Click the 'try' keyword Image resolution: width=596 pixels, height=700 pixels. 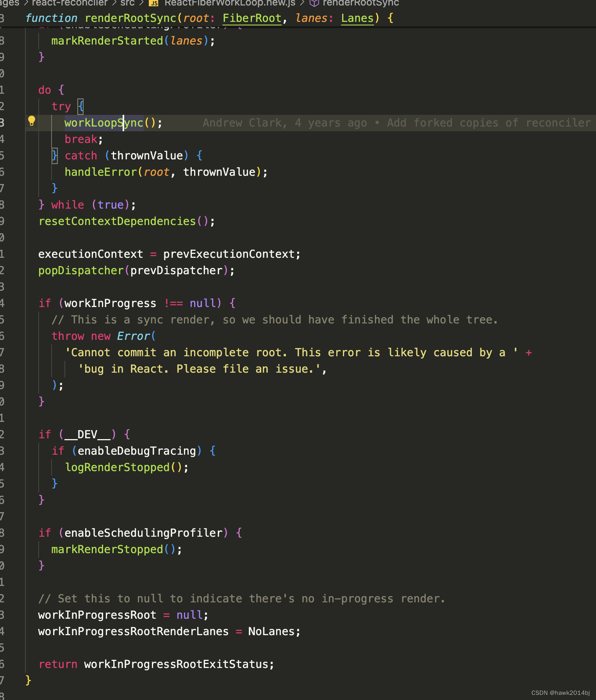click(x=61, y=106)
